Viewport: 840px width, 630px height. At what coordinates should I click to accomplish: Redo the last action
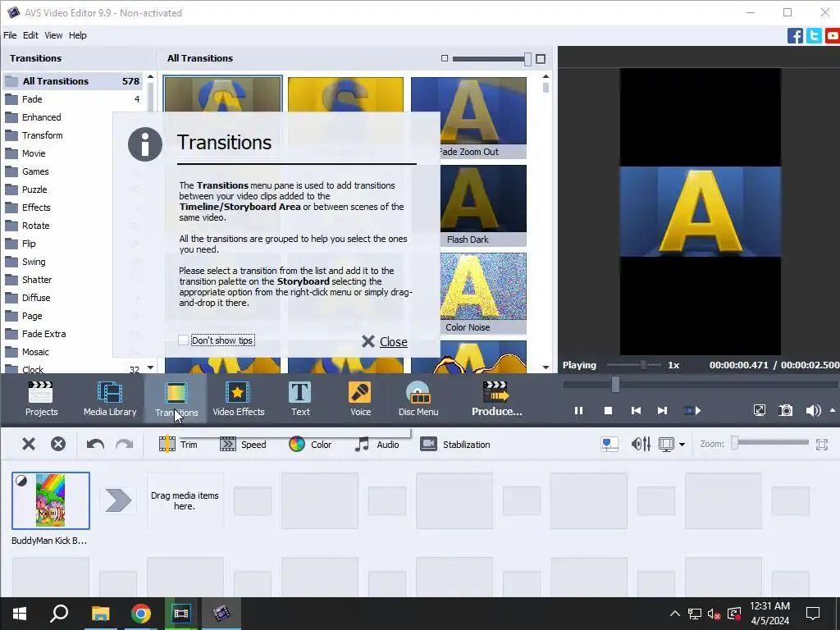tap(125, 444)
